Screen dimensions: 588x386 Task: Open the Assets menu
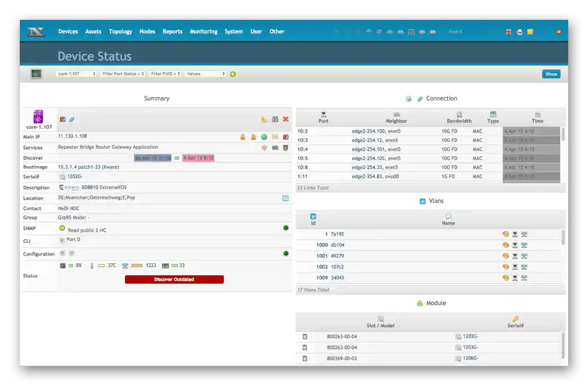[x=93, y=32]
